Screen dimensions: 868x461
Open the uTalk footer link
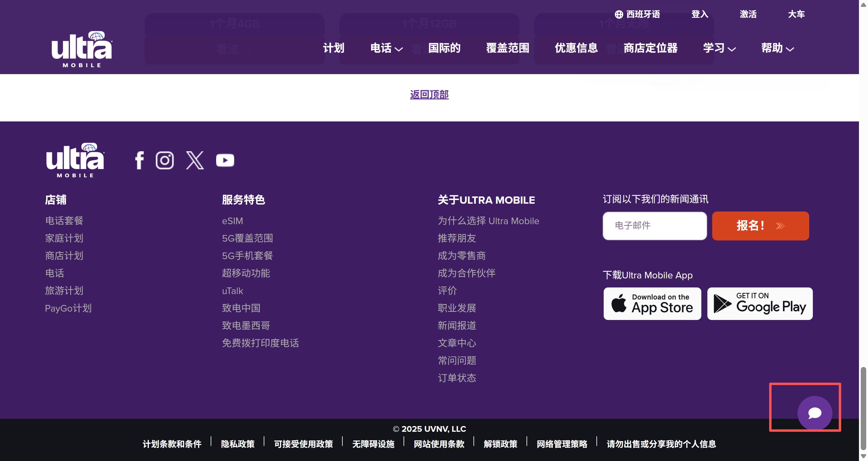point(232,291)
